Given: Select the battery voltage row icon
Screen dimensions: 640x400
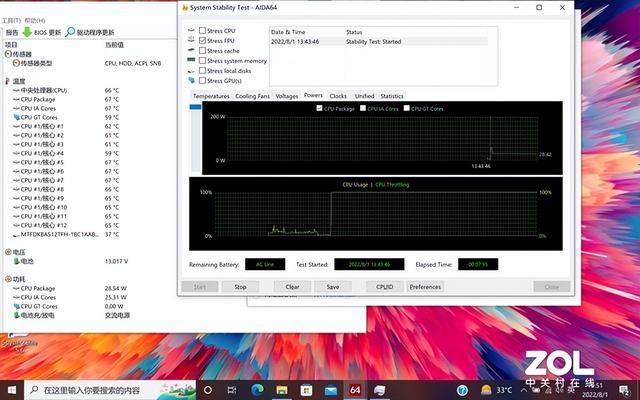Looking at the screenshot, I should (x=16, y=261).
